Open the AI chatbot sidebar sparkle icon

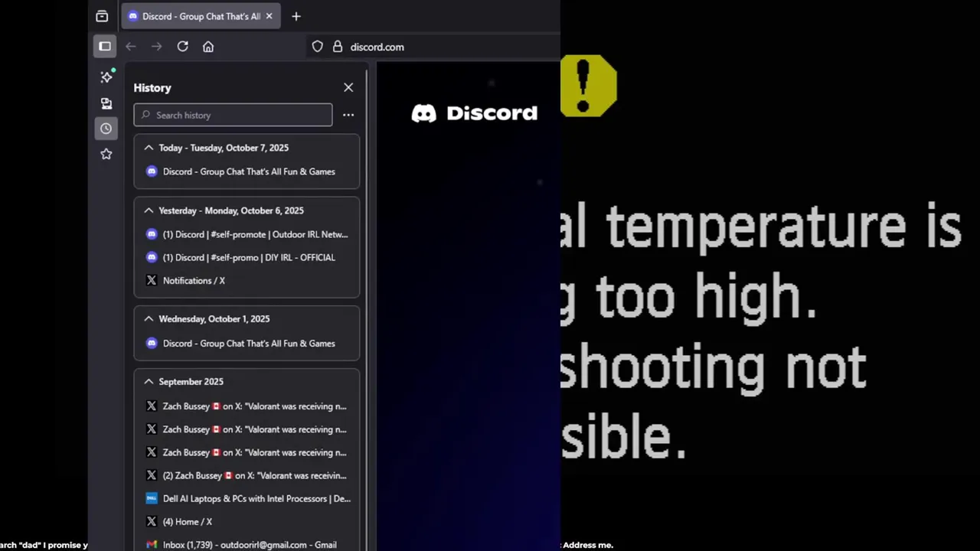pos(106,77)
